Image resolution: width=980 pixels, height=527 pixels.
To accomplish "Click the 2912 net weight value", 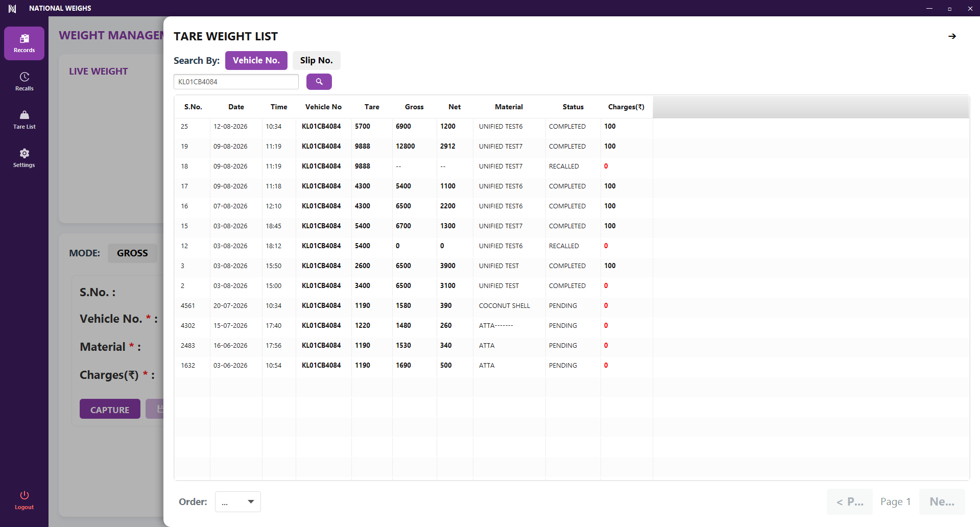I will click(x=448, y=146).
